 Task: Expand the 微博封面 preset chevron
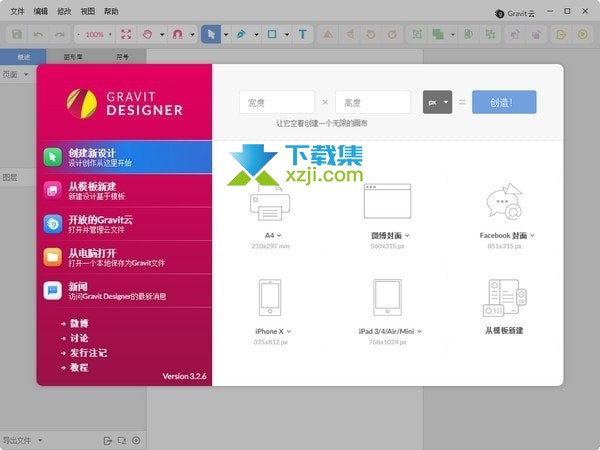[407, 235]
